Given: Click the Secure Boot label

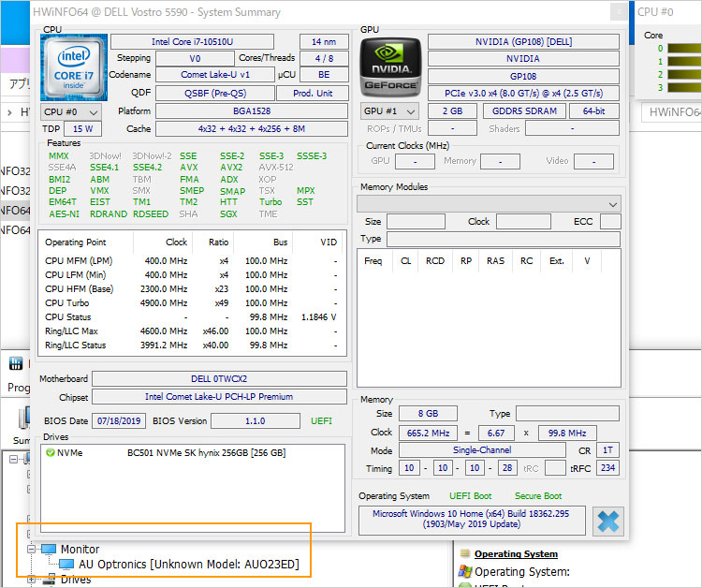Looking at the screenshot, I should click(x=538, y=496).
